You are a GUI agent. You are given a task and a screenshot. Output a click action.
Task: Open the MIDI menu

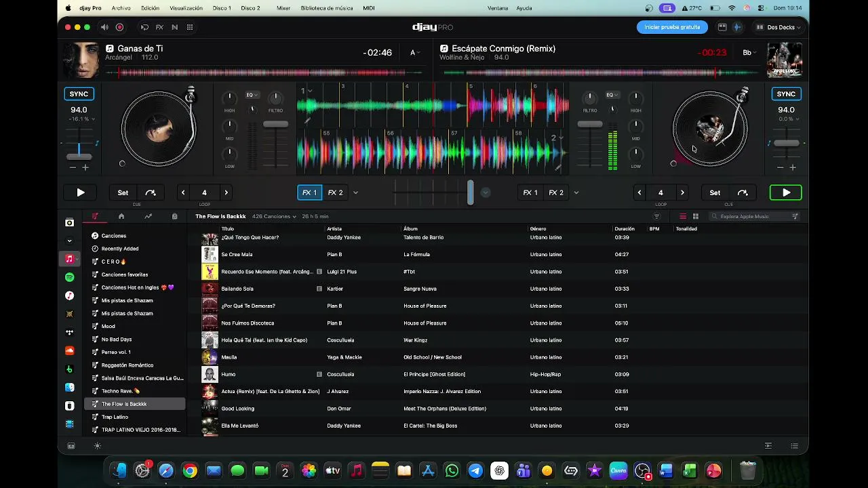368,8
